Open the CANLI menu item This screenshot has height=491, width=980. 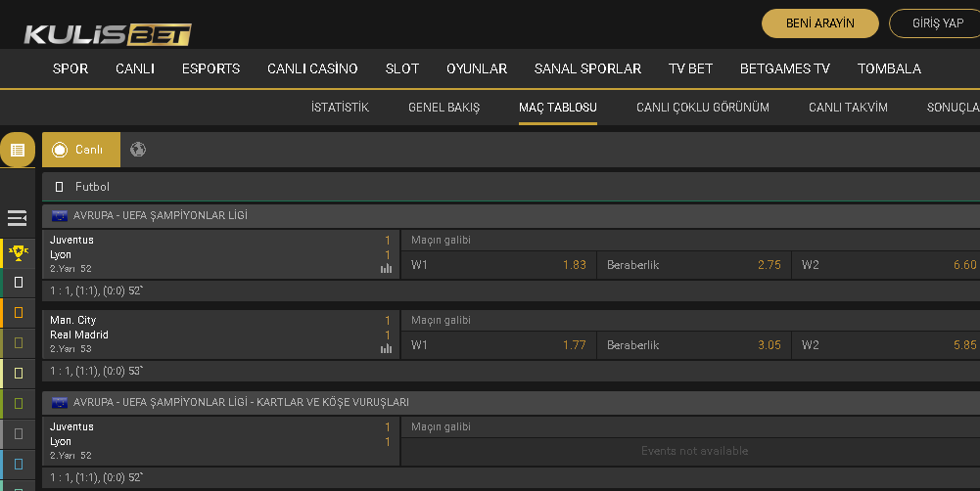click(135, 68)
